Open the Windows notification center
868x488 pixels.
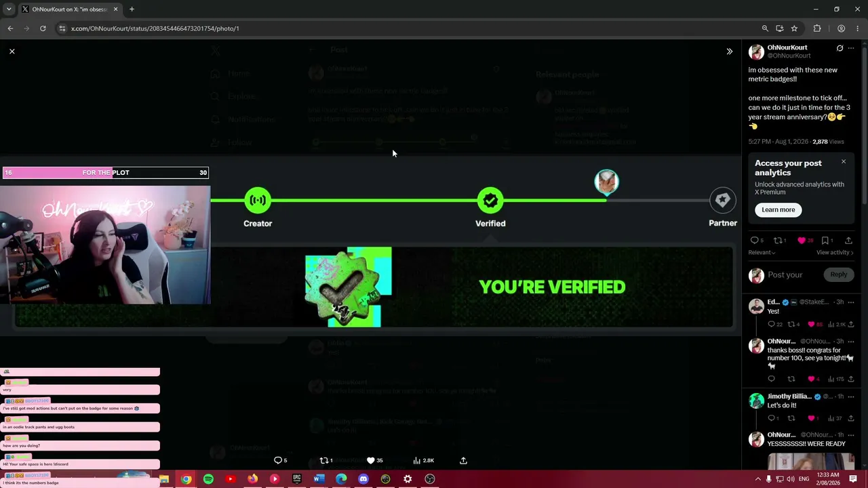(853, 479)
